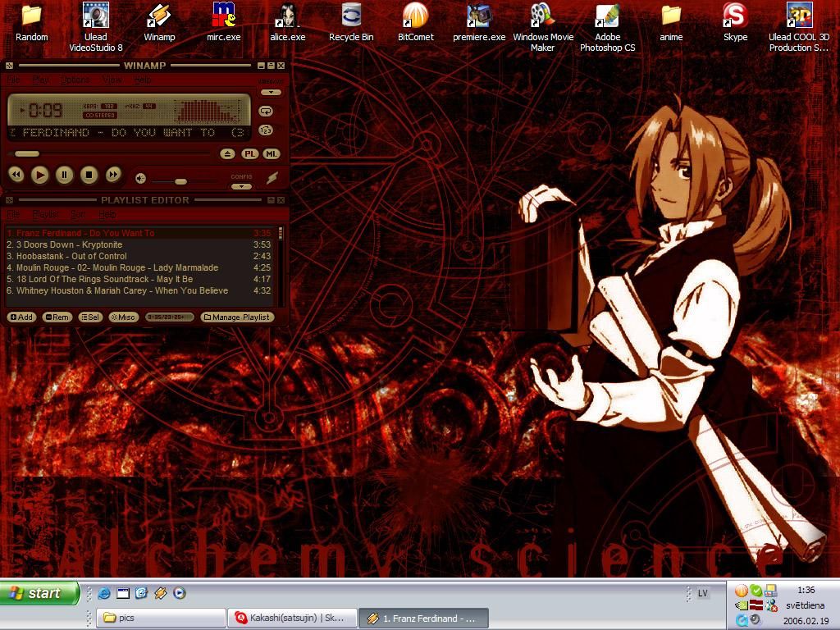Launch Internet Explorer from quick launch
This screenshot has height=630, width=840.
(104, 593)
